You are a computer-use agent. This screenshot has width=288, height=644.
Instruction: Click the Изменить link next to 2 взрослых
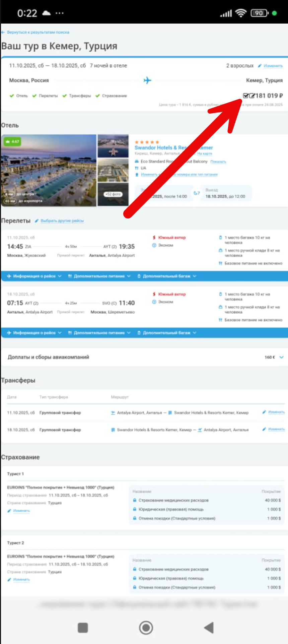pos(273,66)
